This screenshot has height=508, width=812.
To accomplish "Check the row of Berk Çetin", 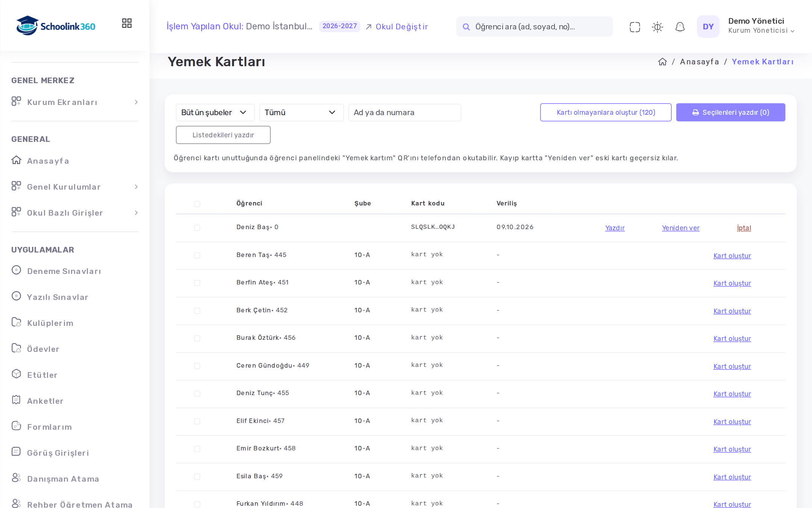I will (x=197, y=311).
